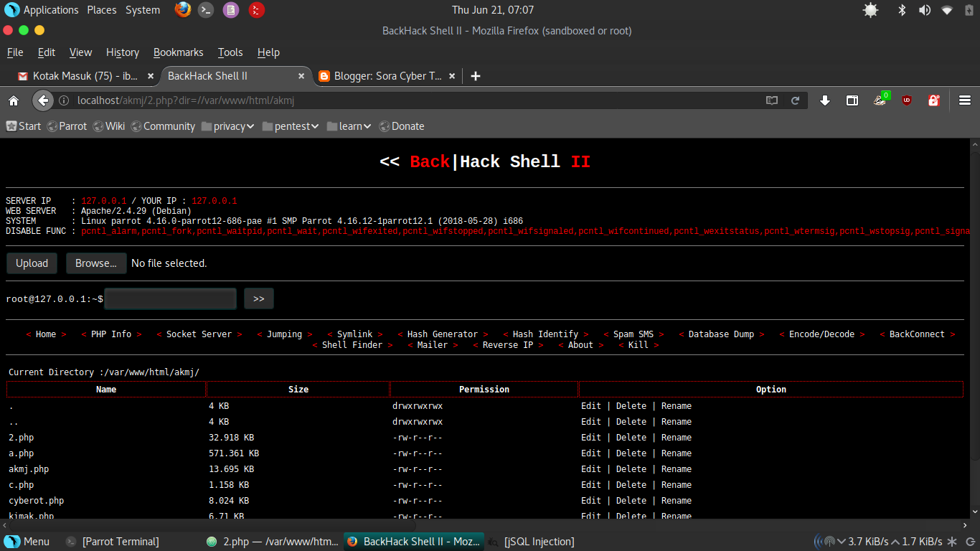
Task: Open the Reverse IP link
Action: click(x=508, y=345)
